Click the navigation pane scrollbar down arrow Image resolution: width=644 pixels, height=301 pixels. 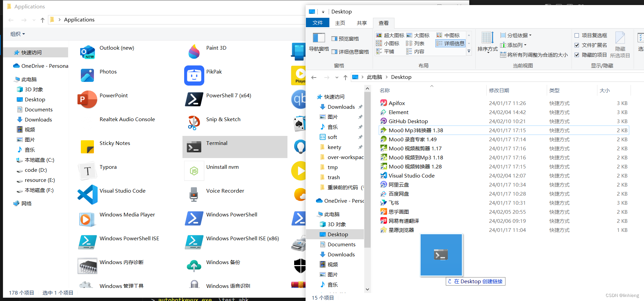coord(367,289)
